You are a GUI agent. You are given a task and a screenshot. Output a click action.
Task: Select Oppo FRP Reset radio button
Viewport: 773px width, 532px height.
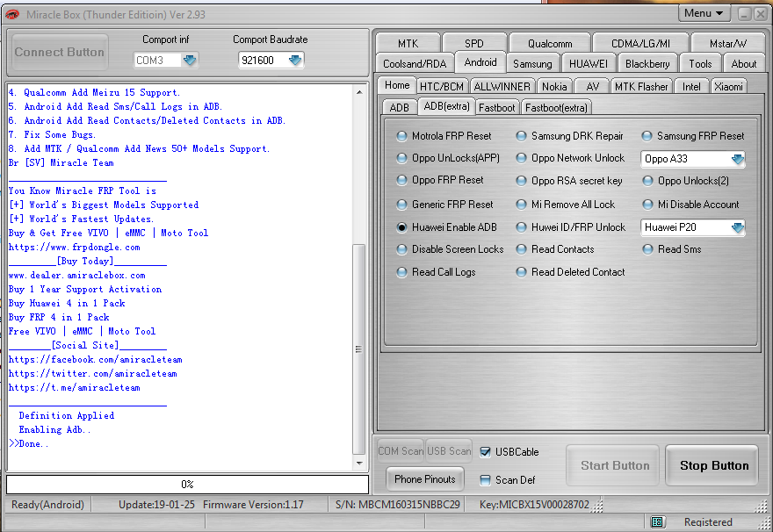pos(440,180)
